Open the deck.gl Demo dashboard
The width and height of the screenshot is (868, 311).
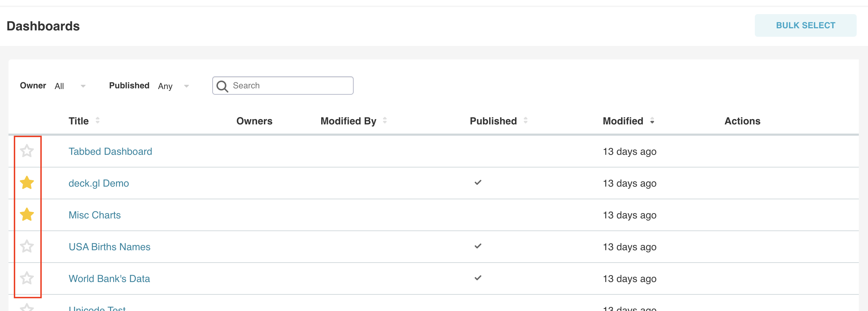(x=99, y=183)
